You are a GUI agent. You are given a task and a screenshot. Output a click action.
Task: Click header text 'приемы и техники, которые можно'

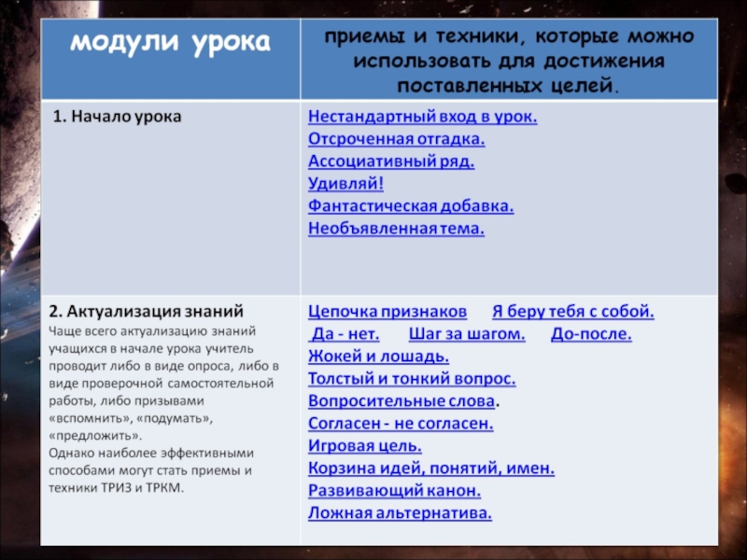point(509,36)
